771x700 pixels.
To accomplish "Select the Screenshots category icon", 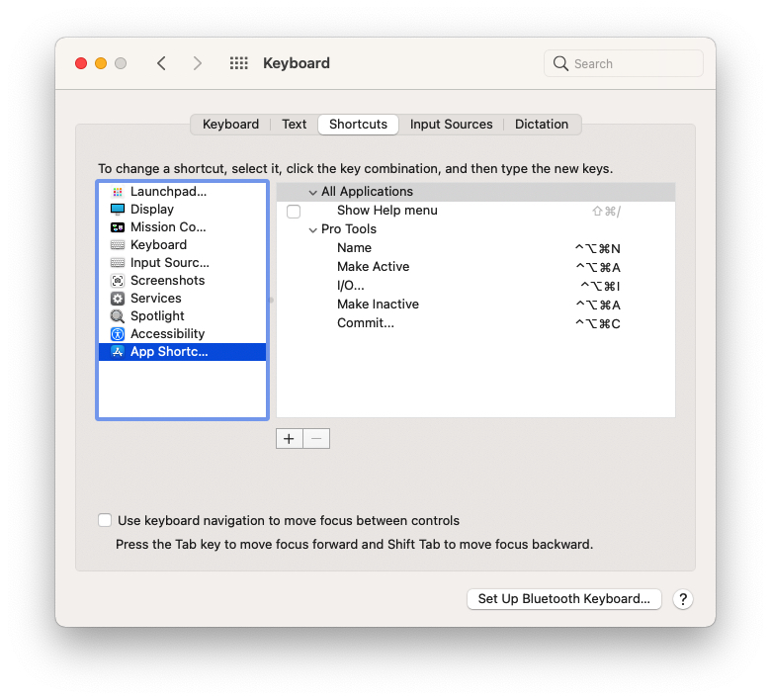I will [x=118, y=281].
